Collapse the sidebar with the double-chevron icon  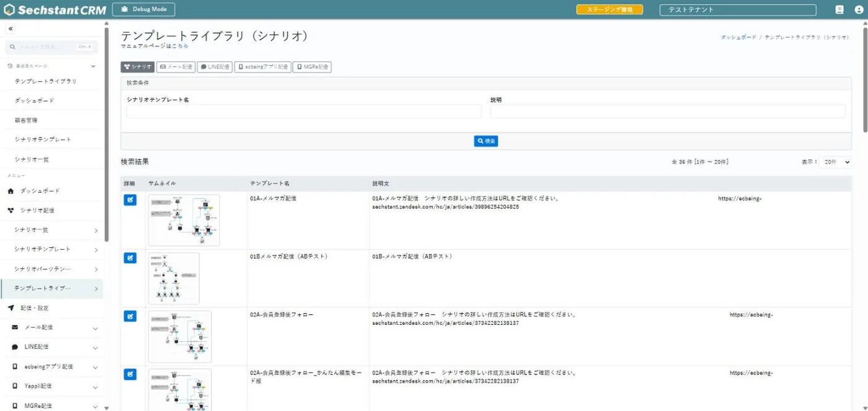coord(11,29)
